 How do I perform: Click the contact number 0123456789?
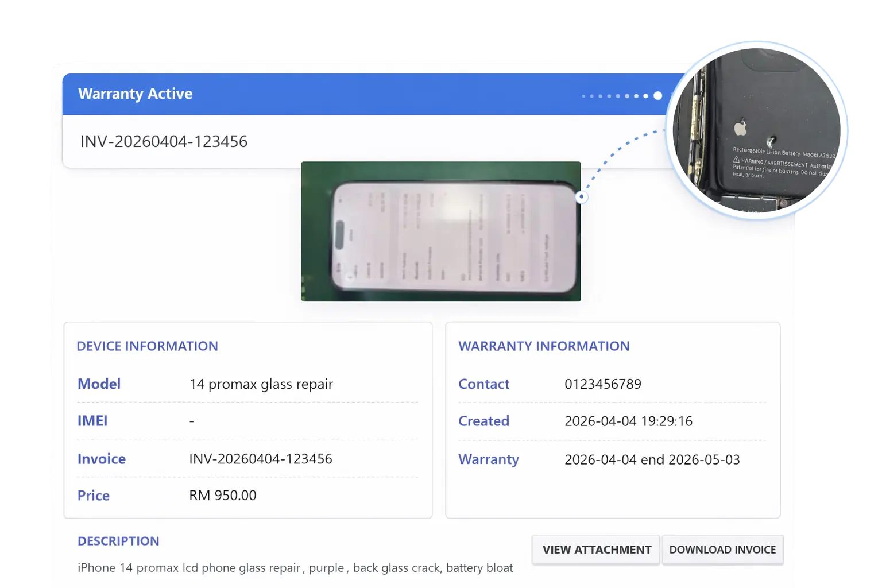pos(604,384)
